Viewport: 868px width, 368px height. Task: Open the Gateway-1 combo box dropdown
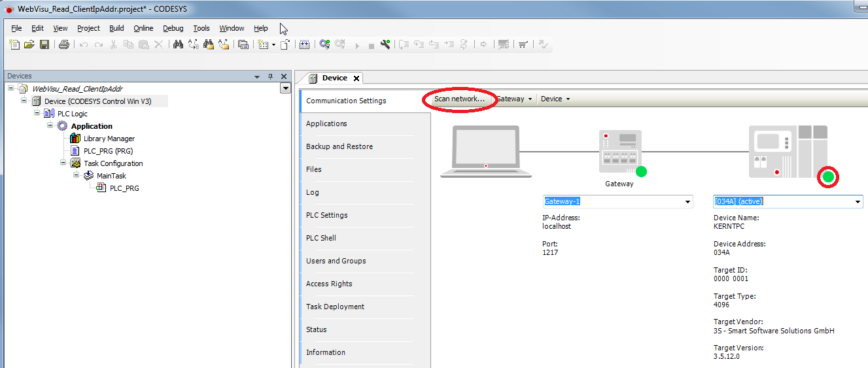(687, 202)
